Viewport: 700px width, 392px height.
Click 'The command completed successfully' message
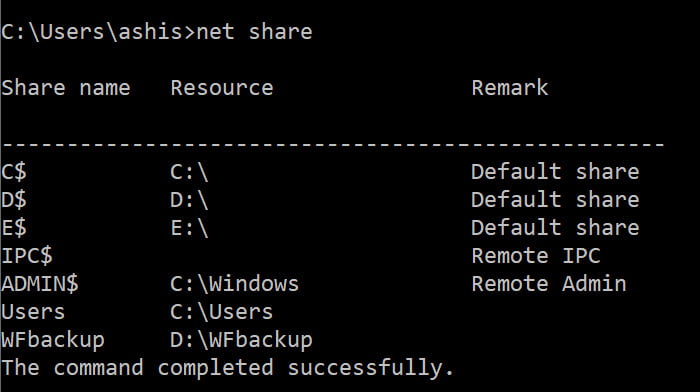[x=228, y=368]
